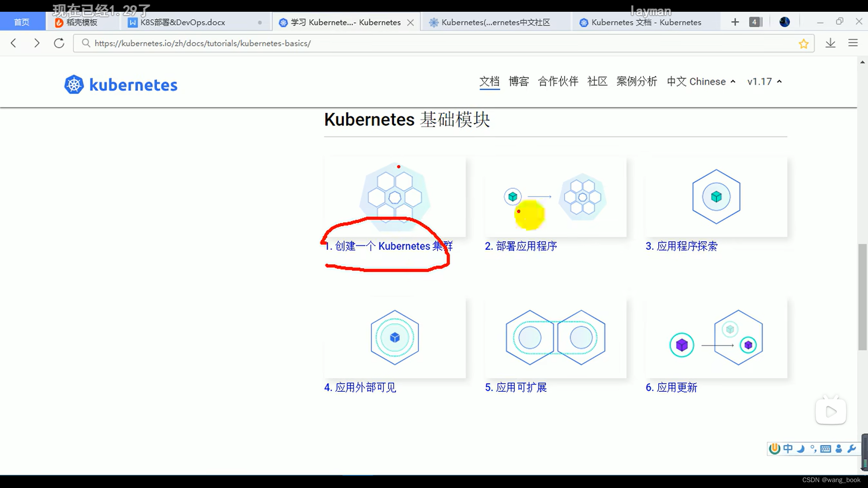Viewport: 868px width, 488px height.
Task: Open a new tab with plus button
Action: pos(735,22)
